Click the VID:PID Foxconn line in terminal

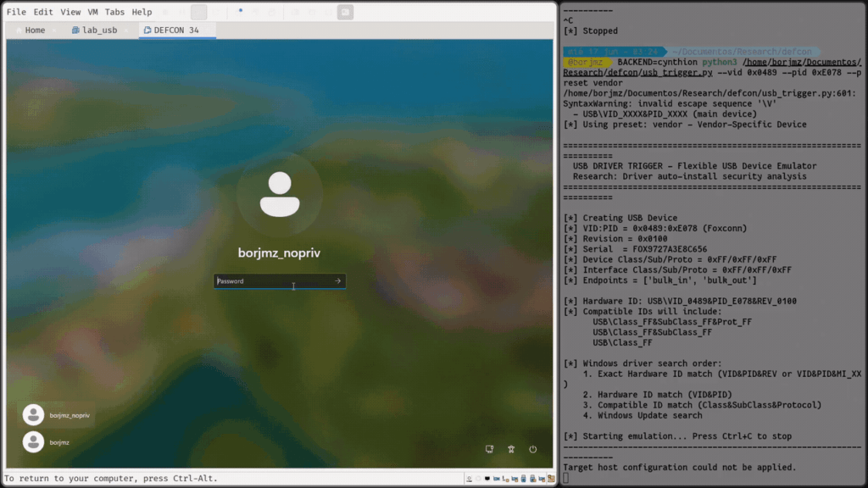pyautogui.click(x=655, y=229)
